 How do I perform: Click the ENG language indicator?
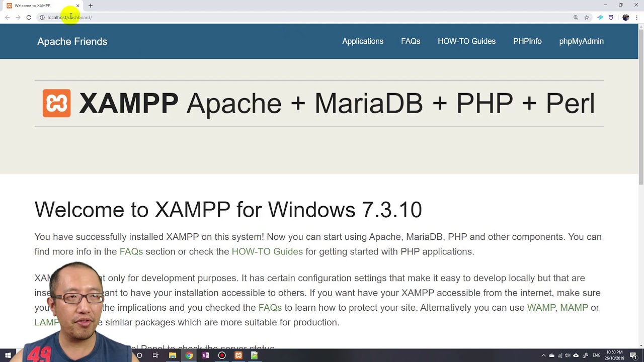pos(596,355)
